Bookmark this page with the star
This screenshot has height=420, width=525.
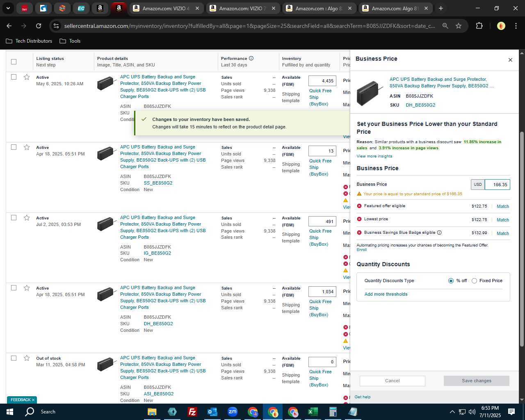click(x=459, y=26)
